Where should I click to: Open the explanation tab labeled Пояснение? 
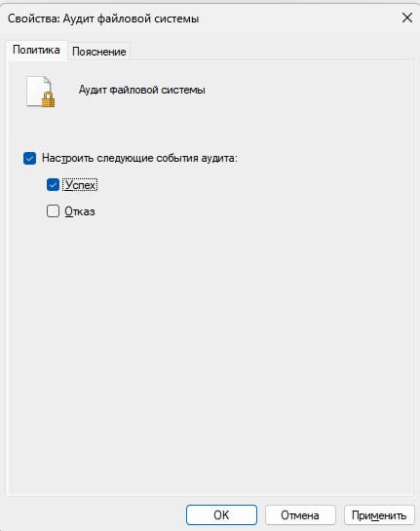click(x=98, y=52)
